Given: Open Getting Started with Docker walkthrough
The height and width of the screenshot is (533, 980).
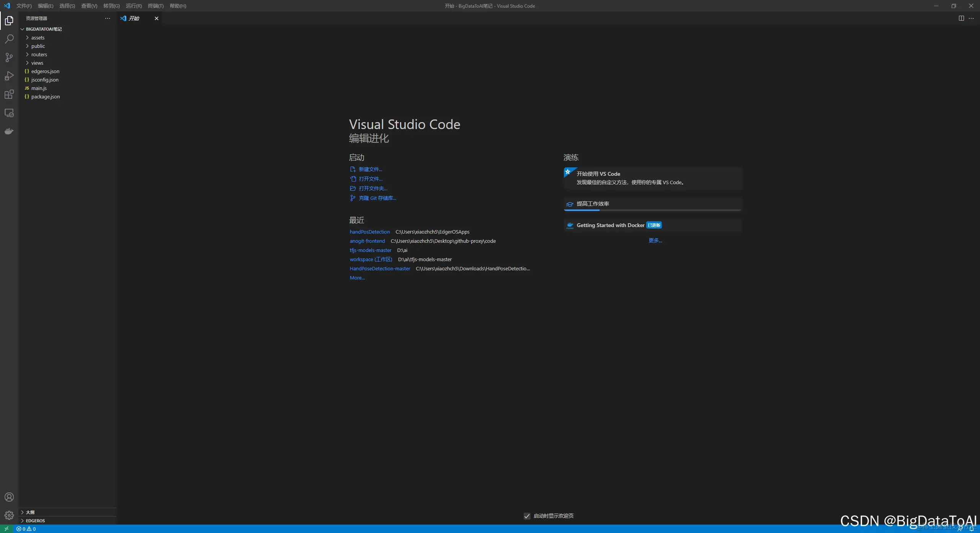Looking at the screenshot, I should 610,225.
